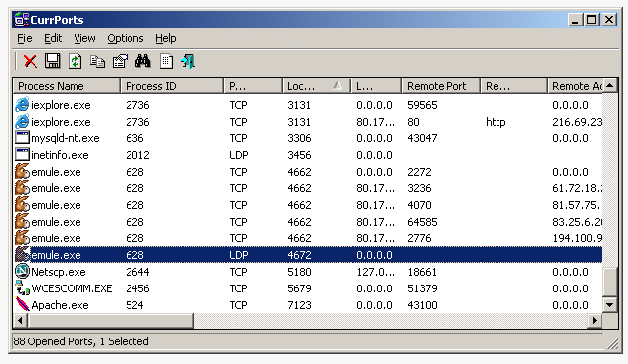This screenshot has width=628, height=364.
Task: Click the highlighted emule.exe UDP row icon
Action: tap(23, 255)
